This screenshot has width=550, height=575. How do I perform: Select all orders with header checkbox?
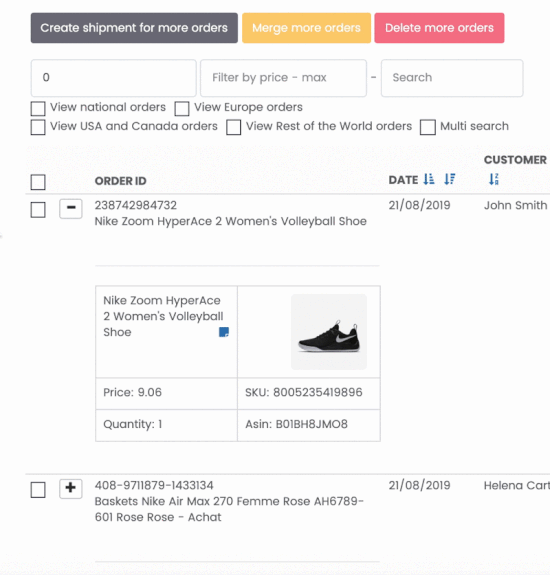(x=38, y=182)
